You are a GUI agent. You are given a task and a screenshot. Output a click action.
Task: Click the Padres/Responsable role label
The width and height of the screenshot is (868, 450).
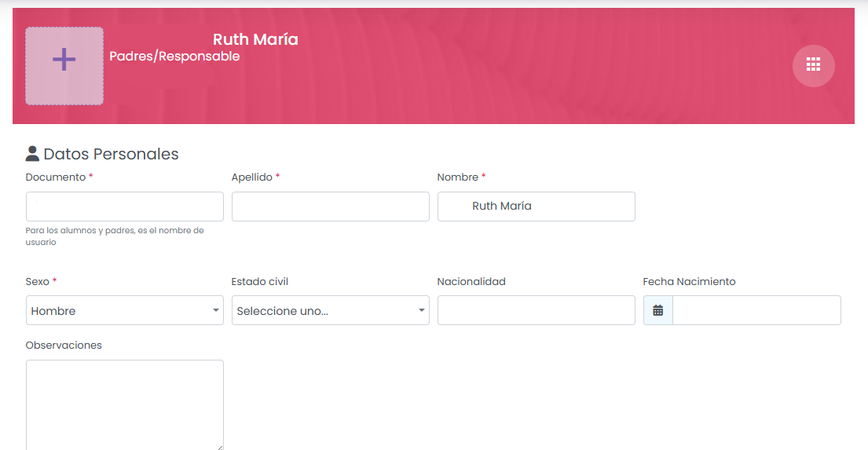pos(174,57)
